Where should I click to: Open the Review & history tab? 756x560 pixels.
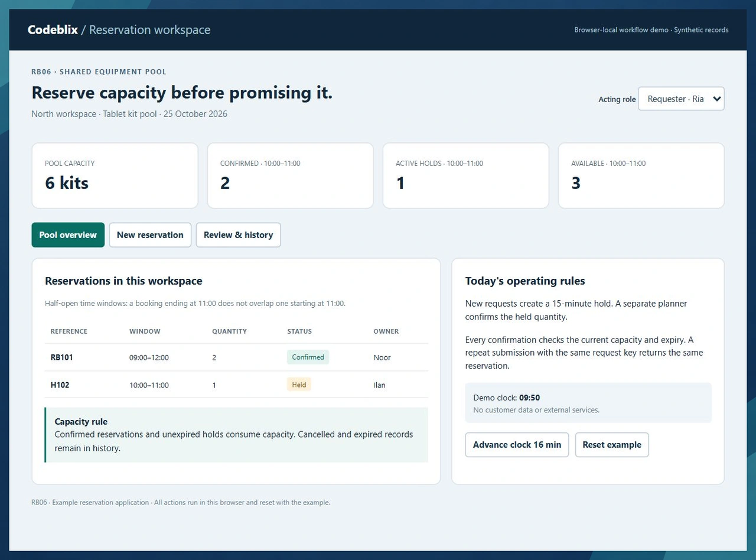[238, 235]
